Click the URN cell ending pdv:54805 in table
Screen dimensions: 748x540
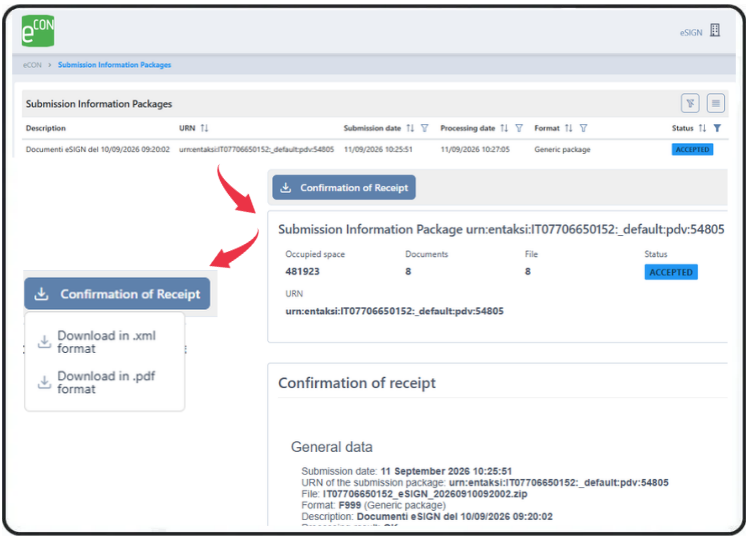257,149
